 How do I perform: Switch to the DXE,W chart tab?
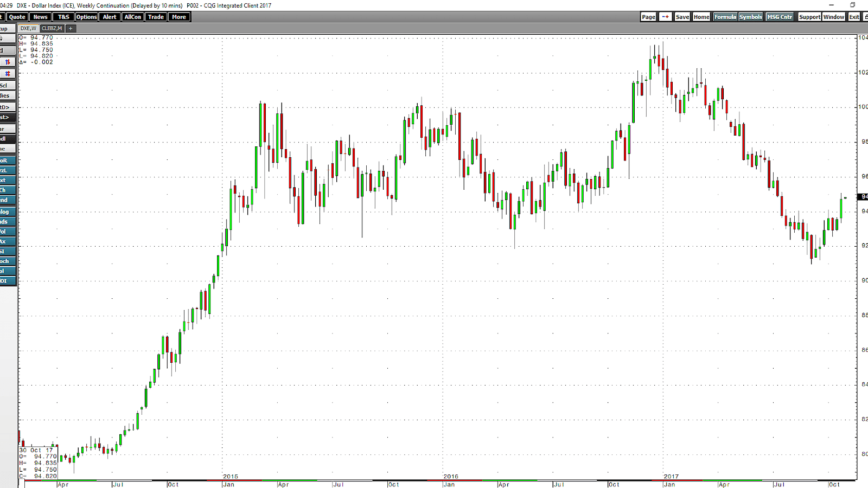pos(28,28)
